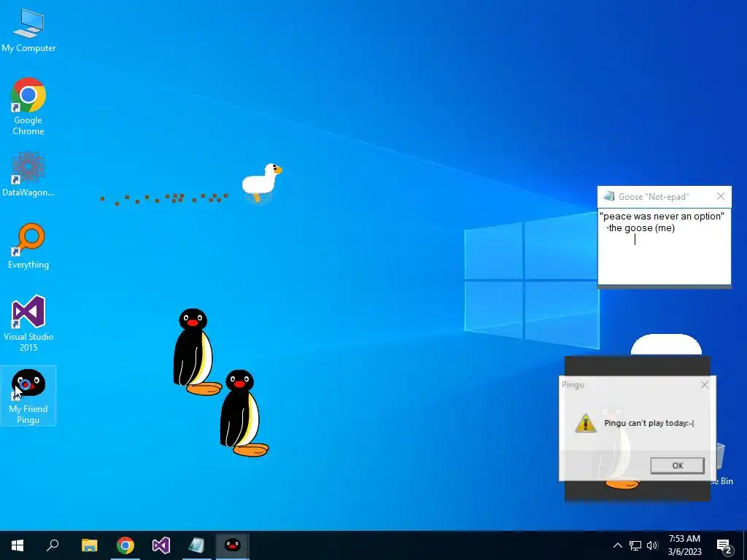Open taskbar Search magnifier
This screenshot has width=747, height=560.
(x=53, y=545)
